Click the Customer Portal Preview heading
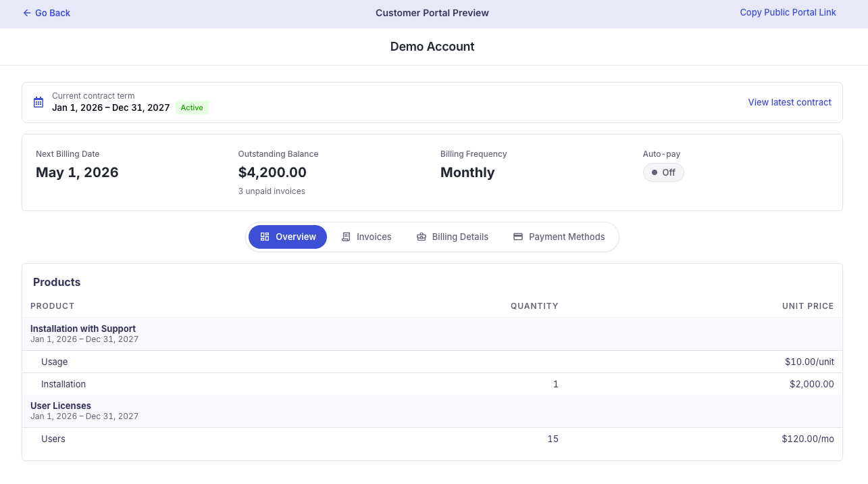This screenshot has height=484, width=868. tap(432, 13)
